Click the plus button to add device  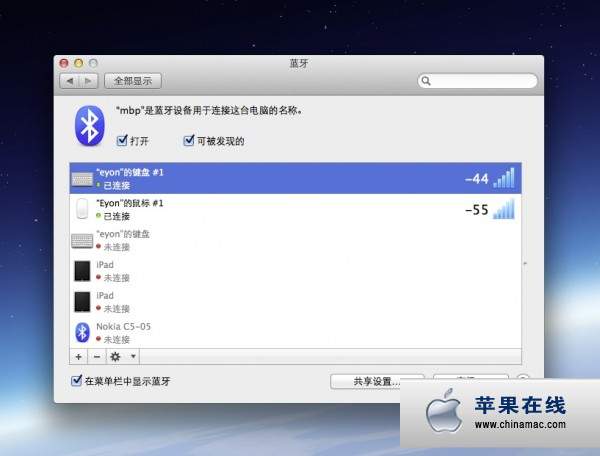coord(79,356)
